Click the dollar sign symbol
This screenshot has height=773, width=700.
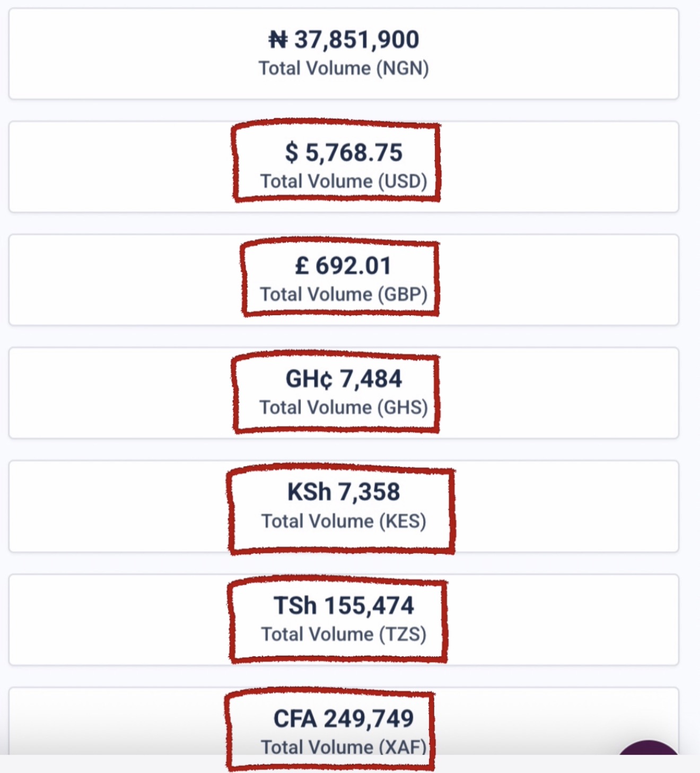[x=292, y=153]
